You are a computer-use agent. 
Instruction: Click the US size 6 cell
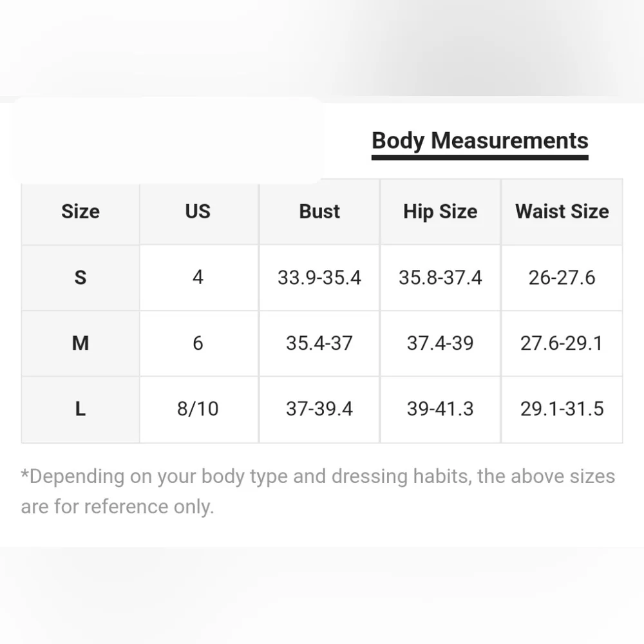tap(198, 343)
